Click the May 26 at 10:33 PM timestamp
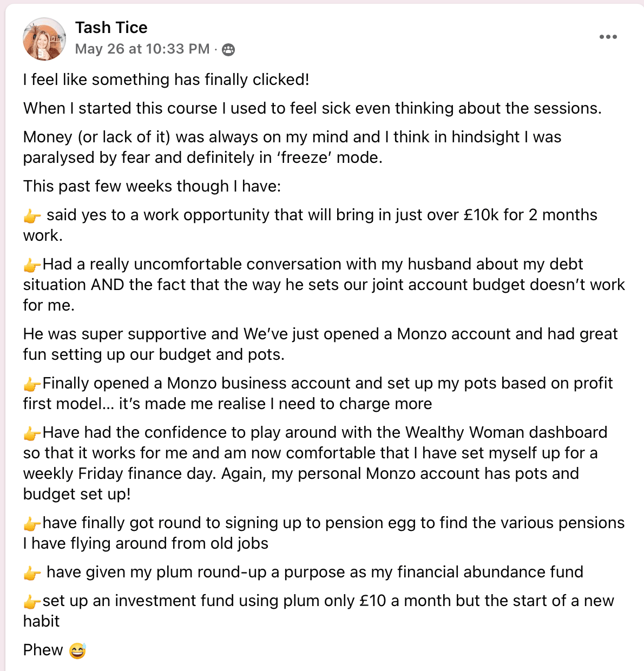The height and width of the screenshot is (671, 644). tap(142, 49)
